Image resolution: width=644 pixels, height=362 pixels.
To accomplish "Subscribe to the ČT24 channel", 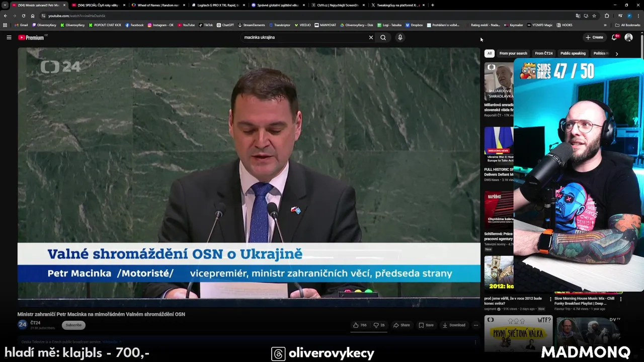I will [x=73, y=325].
